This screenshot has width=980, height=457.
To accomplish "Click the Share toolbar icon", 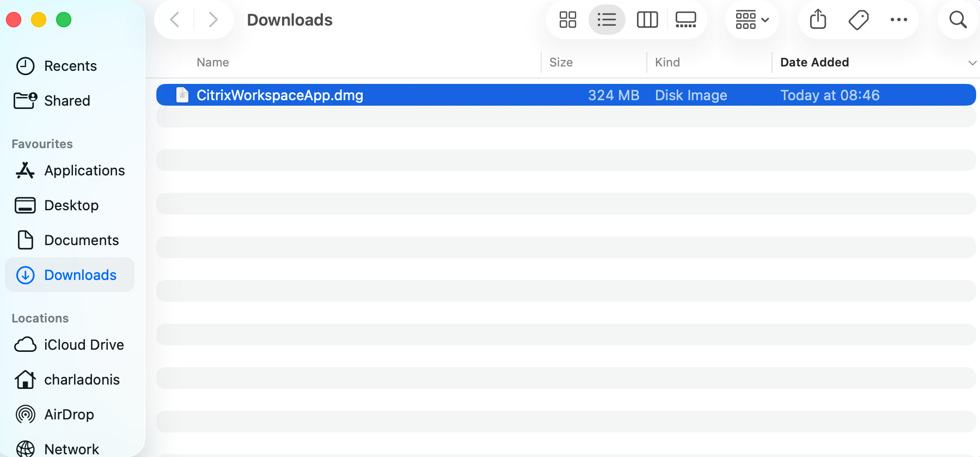I will pyautogui.click(x=818, y=20).
